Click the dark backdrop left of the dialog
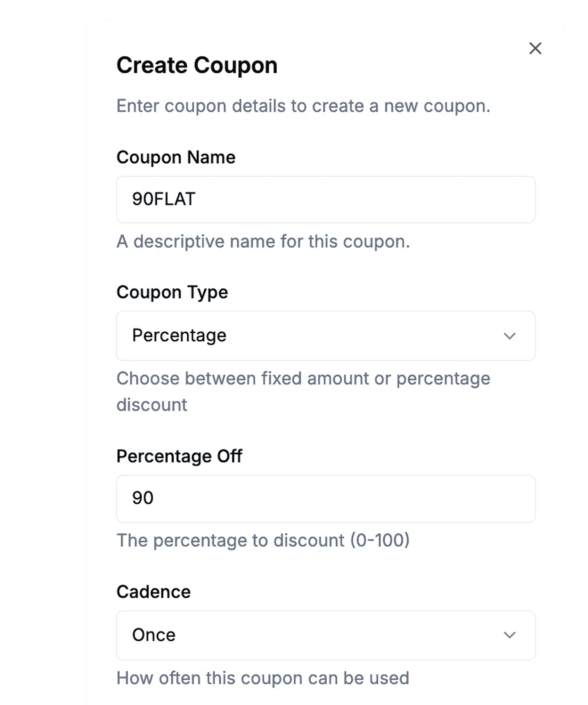 click(42, 348)
